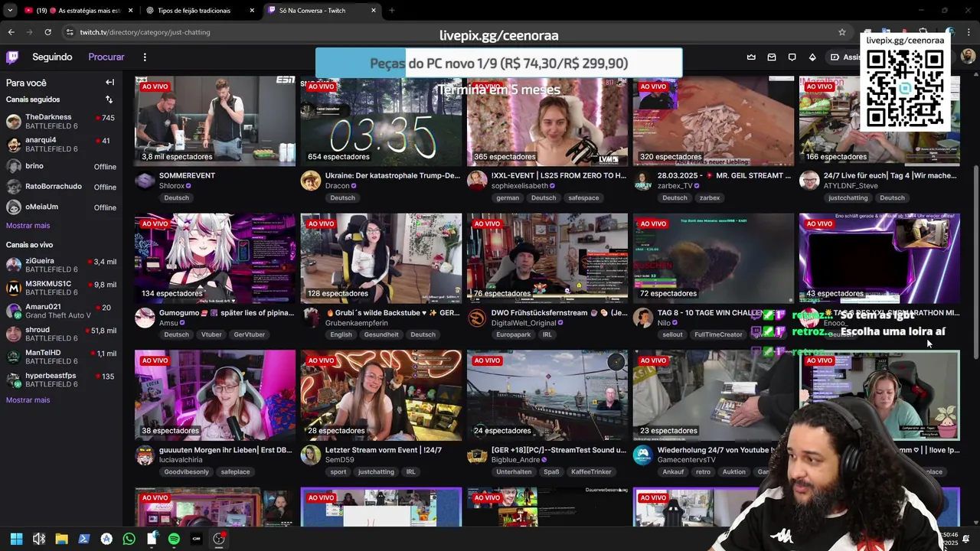Open the Bits diamond icon

point(812,57)
